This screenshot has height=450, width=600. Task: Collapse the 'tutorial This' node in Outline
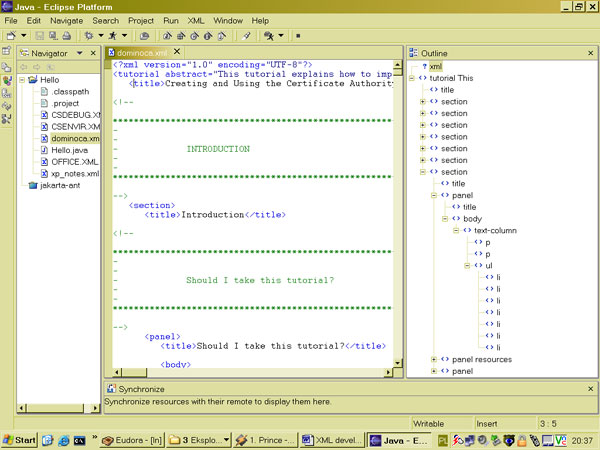pyautogui.click(x=413, y=77)
